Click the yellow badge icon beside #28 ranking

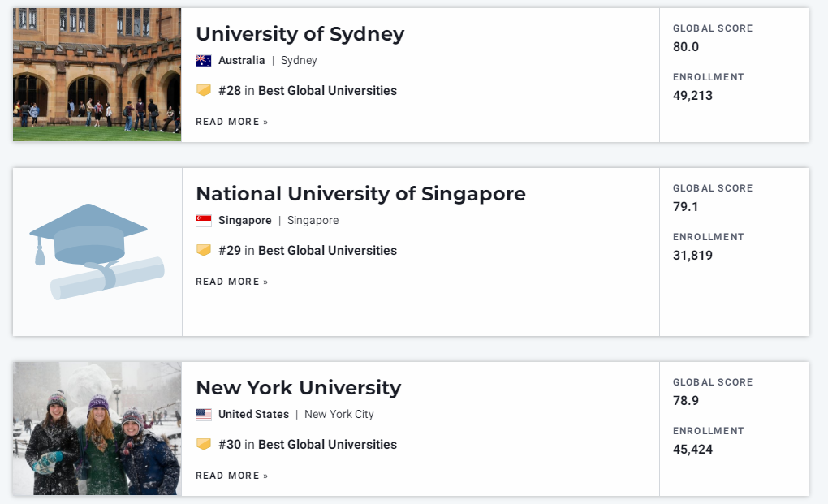pos(203,90)
